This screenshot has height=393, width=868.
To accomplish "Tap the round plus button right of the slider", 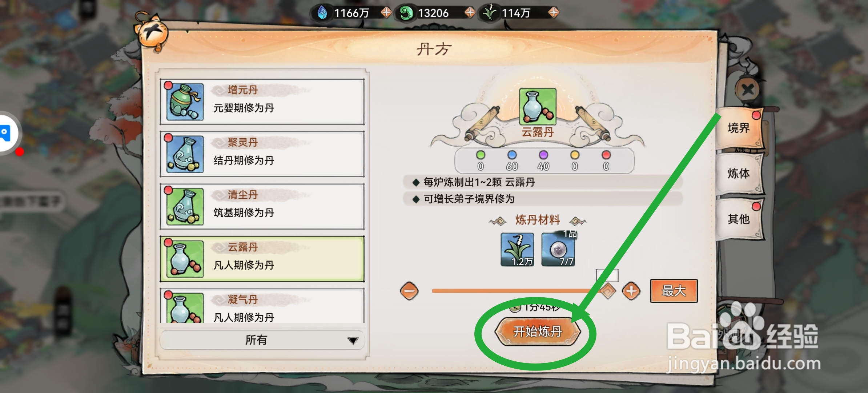I will [631, 291].
